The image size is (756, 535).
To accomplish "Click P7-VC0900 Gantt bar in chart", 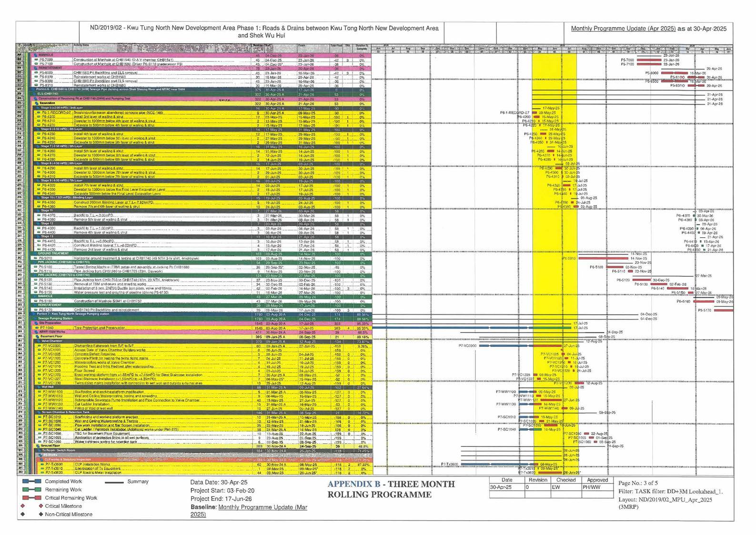I will pos(522,346).
